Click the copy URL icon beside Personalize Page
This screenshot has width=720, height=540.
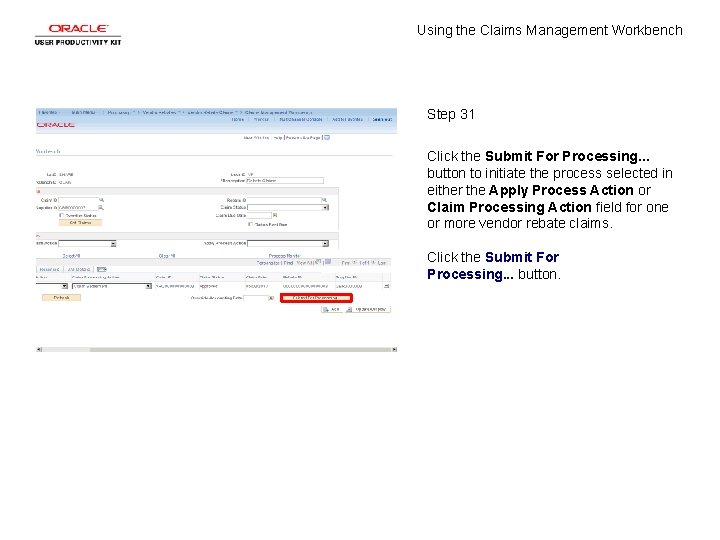pyautogui.click(x=327, y=137)
